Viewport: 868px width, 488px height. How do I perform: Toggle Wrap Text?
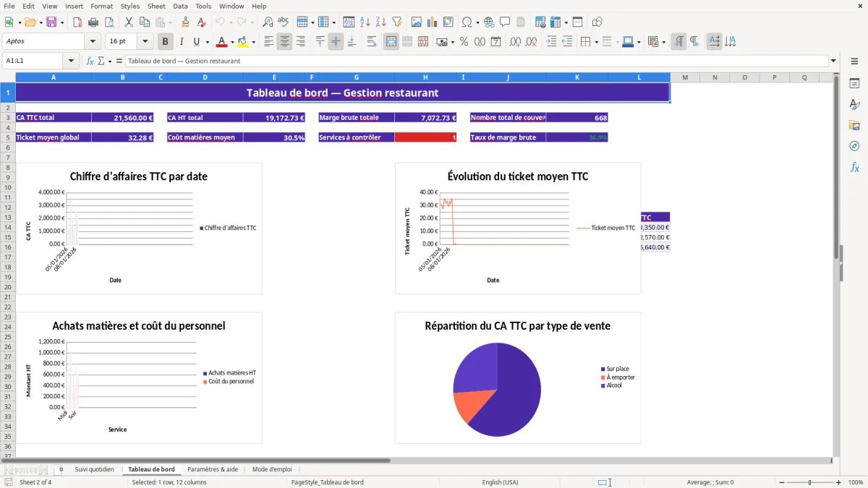372,42
